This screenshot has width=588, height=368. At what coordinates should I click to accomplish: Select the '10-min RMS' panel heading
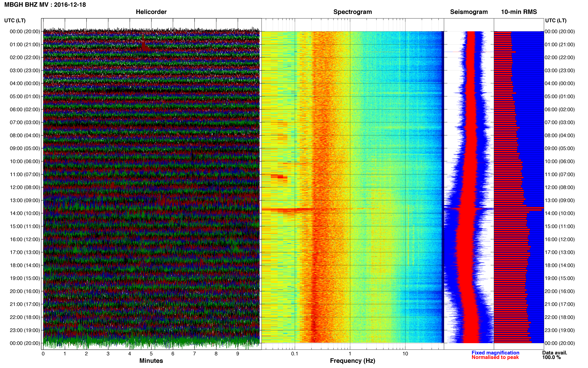(519, 12)
